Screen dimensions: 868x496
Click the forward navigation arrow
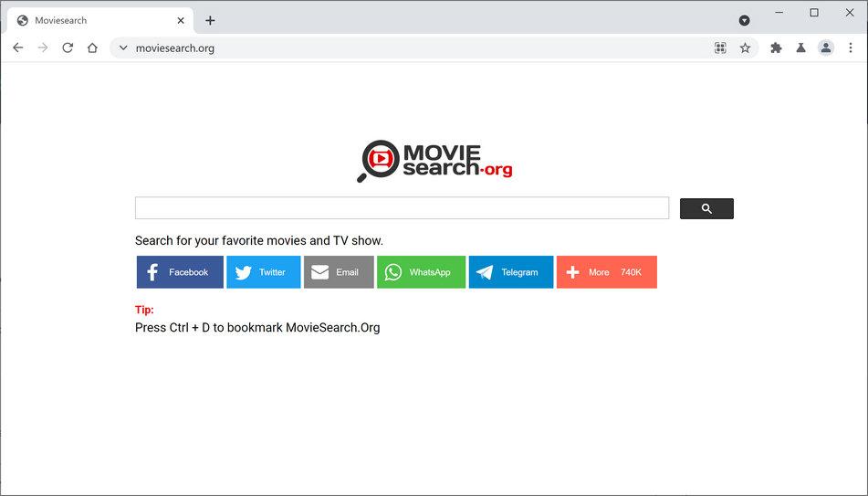(x=43, y=47)
